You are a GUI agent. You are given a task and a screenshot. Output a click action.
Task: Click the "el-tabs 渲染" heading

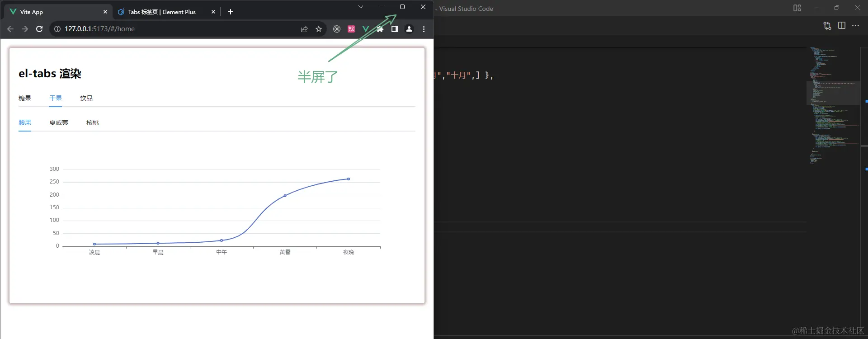(50, 74)
